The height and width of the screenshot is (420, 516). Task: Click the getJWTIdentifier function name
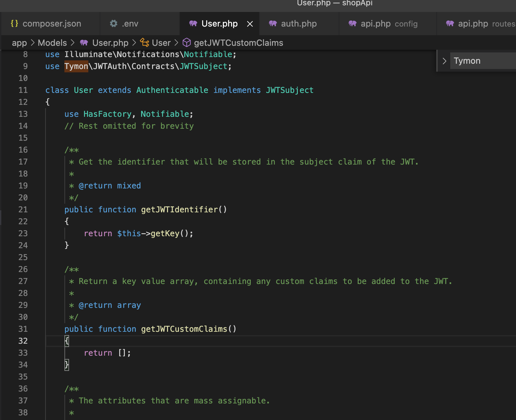click(x=179, y=209)
